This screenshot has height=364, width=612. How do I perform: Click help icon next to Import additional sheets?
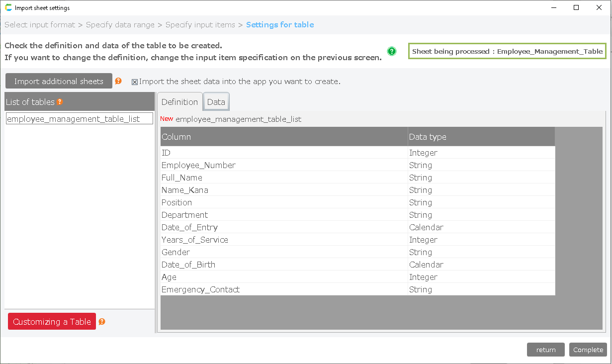118,81
